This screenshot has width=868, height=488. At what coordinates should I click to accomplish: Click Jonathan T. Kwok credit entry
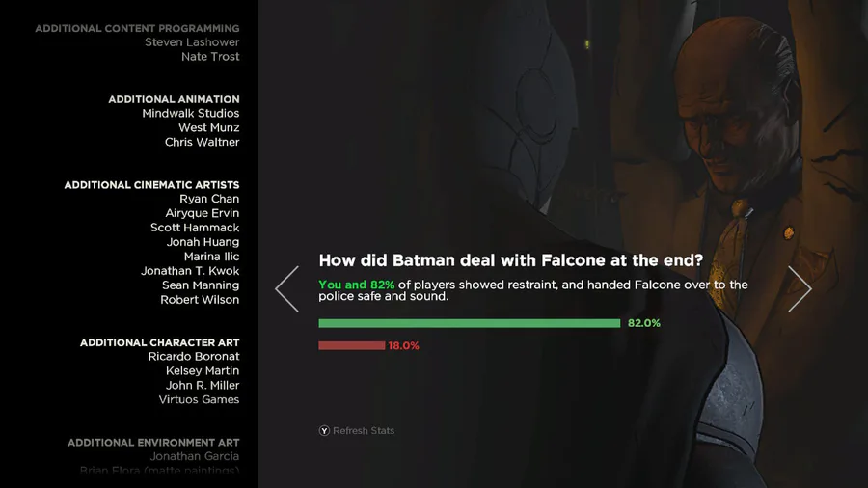tap(190, 271)
